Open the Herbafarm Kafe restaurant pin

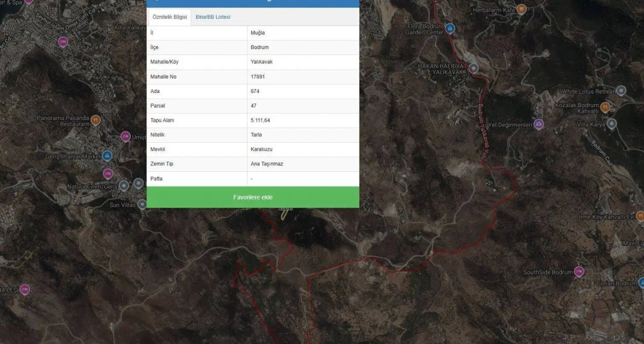click(x=521, y=9)
